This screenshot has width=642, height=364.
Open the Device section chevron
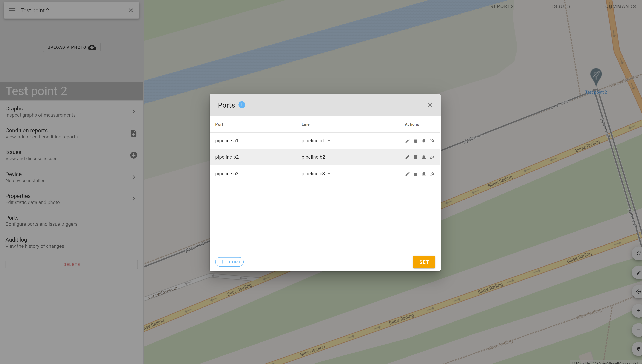coord(133,177)
